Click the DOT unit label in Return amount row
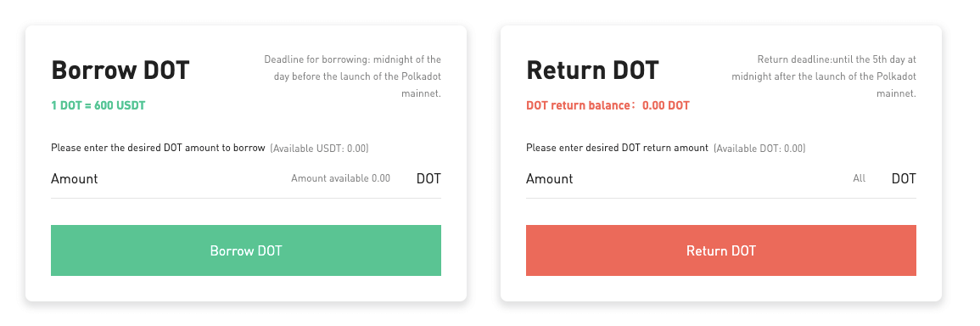Viewport: 980px width, 326px height. (904, 178)
